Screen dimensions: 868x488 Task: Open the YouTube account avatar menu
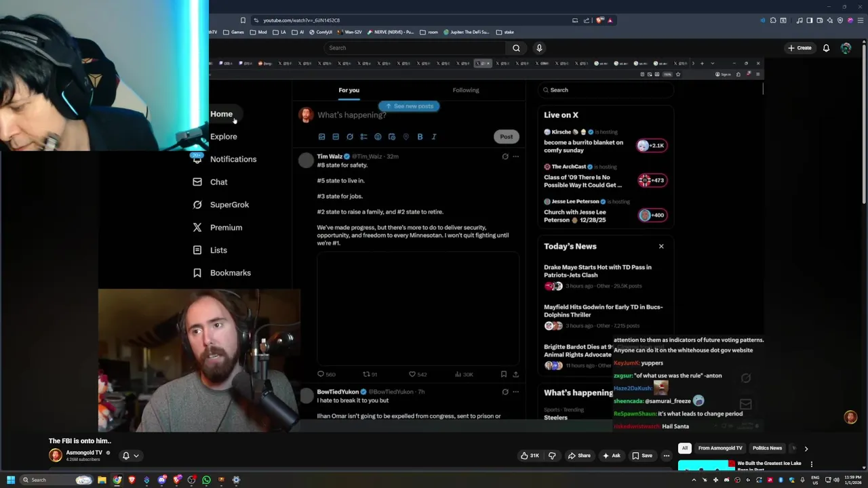pyautogui.click(x=846, y=47)
